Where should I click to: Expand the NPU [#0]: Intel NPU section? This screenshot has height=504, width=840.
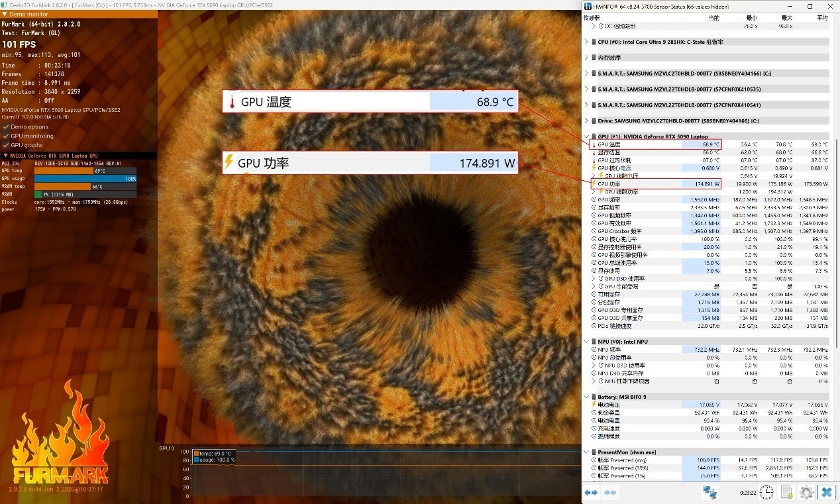point(586,342)
